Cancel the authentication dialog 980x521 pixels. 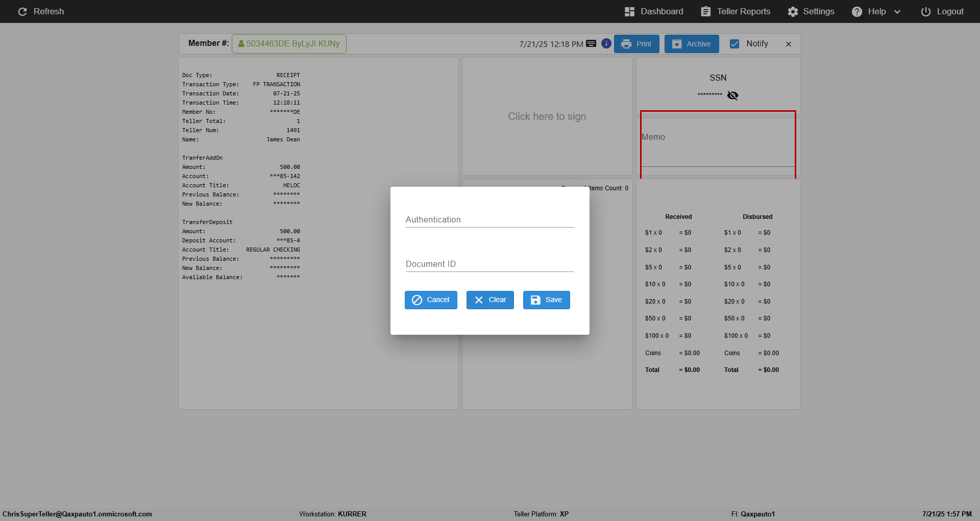(431, 300)
